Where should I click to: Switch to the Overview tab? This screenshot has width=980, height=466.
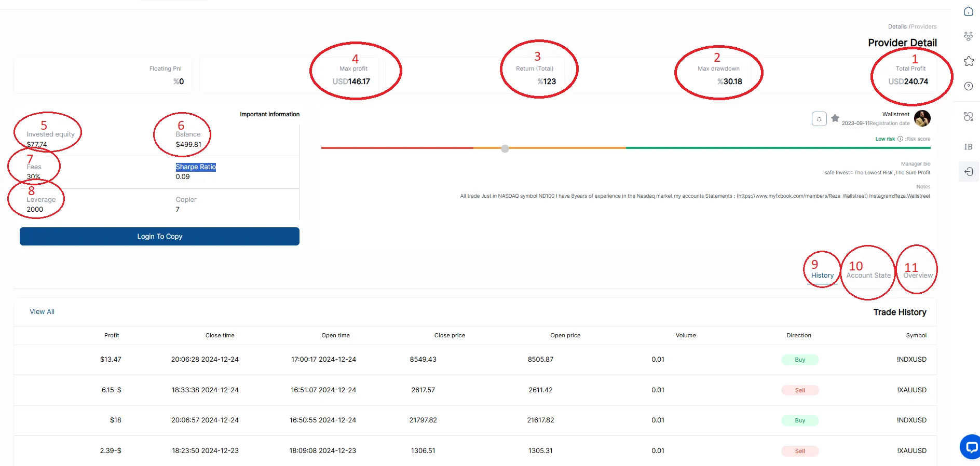918,276
